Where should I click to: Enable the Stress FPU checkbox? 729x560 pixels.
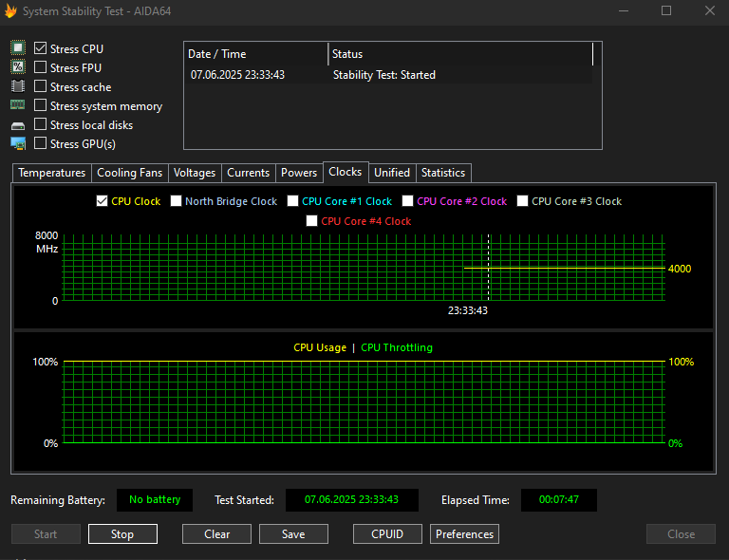[x=41, y=67]
